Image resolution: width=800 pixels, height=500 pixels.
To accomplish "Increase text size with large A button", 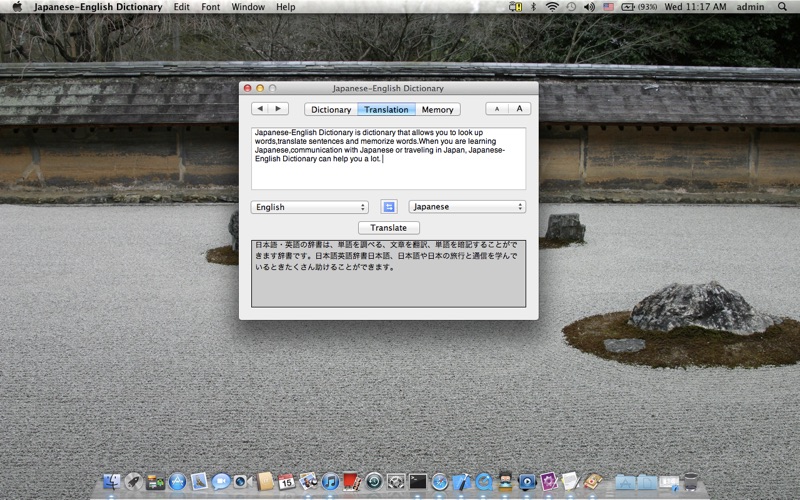I will point(519,109).
